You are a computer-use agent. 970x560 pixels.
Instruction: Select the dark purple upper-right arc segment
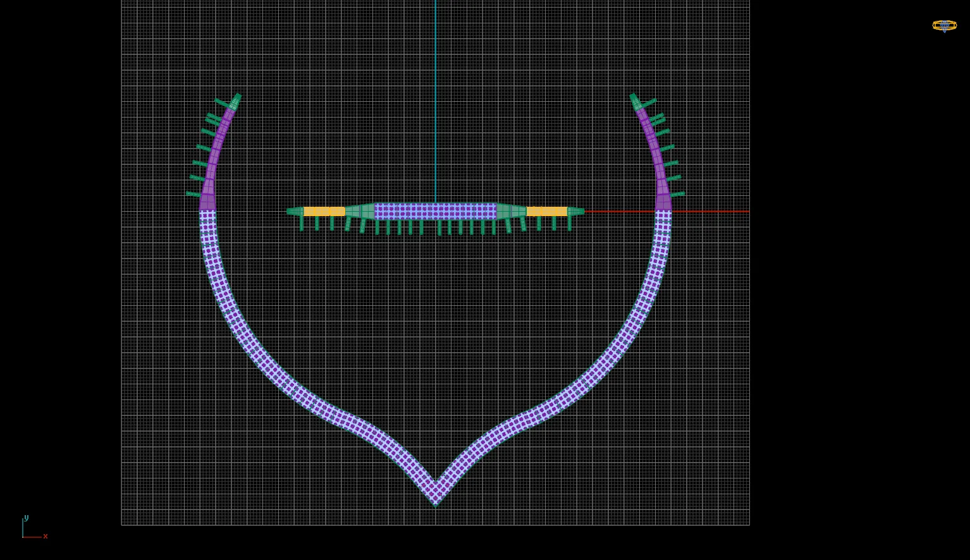[658, 159]
